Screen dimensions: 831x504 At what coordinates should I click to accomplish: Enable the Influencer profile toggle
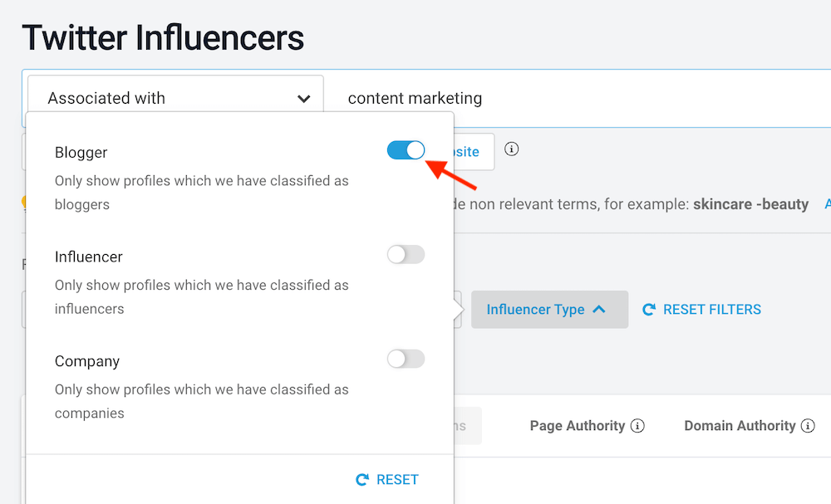tap(406, 254)
